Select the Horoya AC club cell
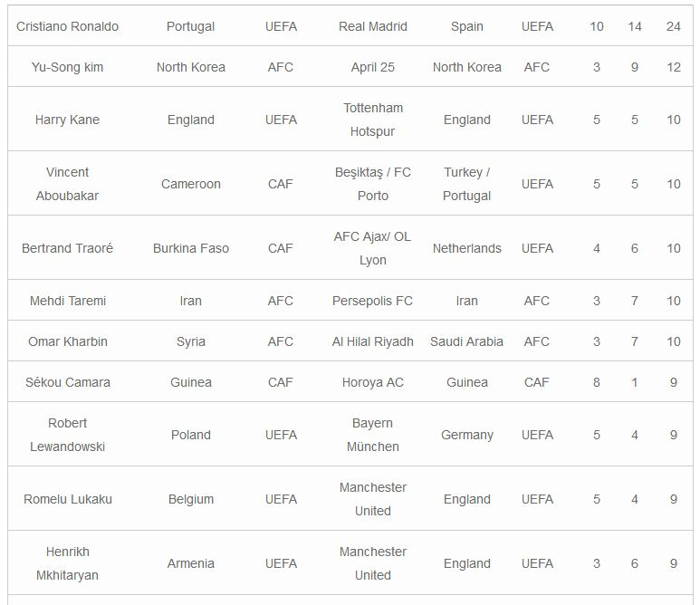This screenshot has height=605, width=700. click(372, 382)
